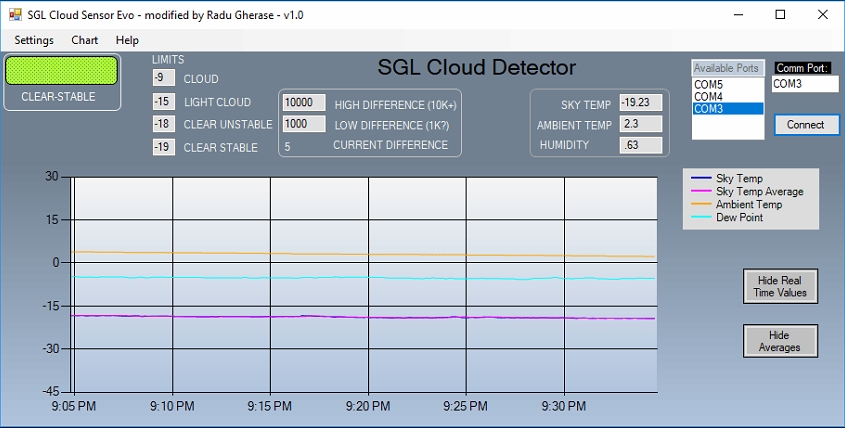This screenshot has width=845, height=428.
Task: Toggle the Hide Averages button
Action: pos(780,341)
